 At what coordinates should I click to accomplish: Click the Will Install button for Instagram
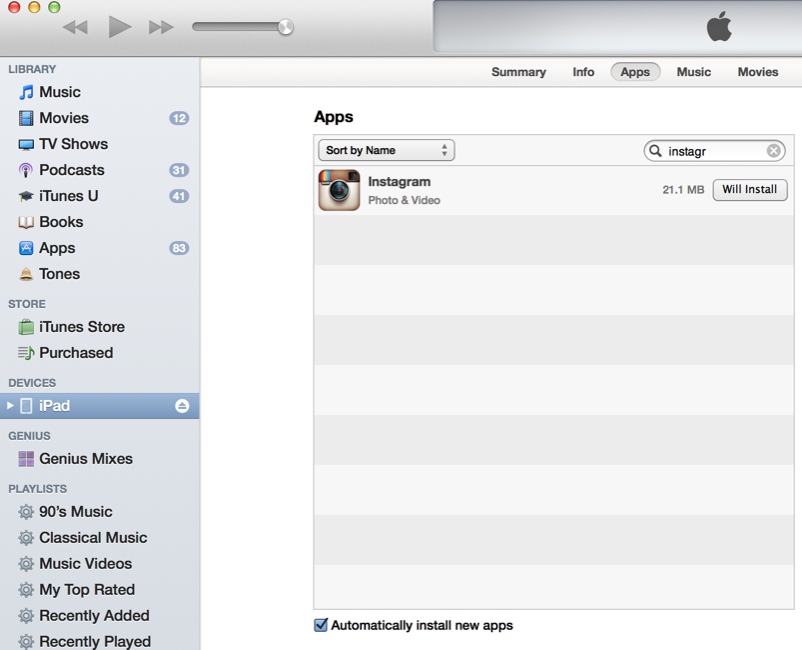coord(749,190)
